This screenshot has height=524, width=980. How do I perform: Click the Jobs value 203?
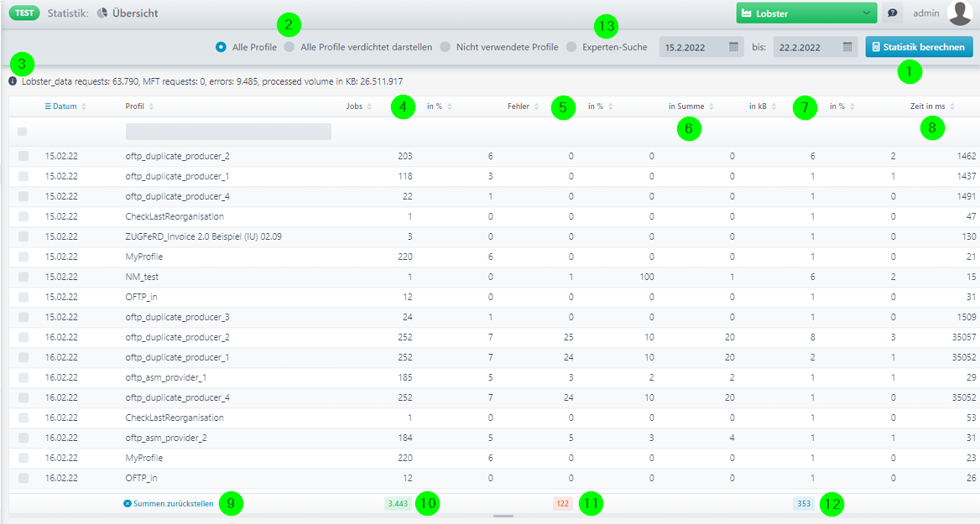point(405,156)
